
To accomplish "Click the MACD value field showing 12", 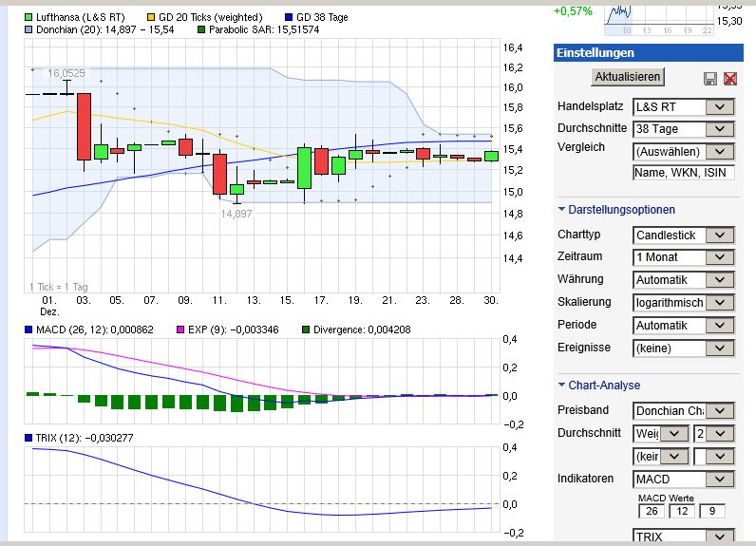I will coord(682,511).
